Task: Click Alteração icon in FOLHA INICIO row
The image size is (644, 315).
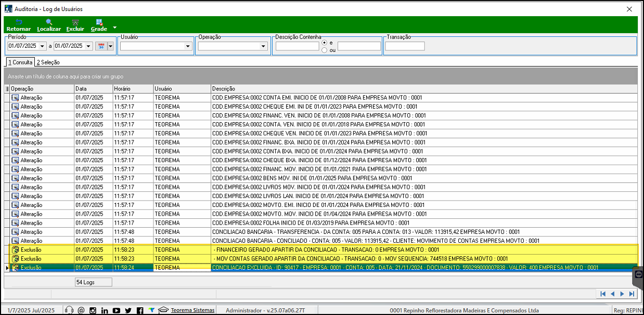Action: click(15, 222)
